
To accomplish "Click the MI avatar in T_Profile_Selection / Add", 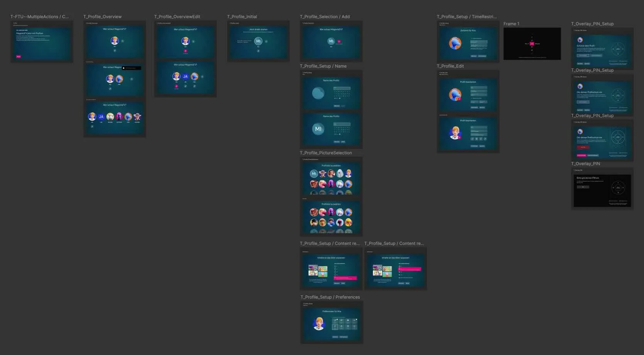I will point(331,41).
